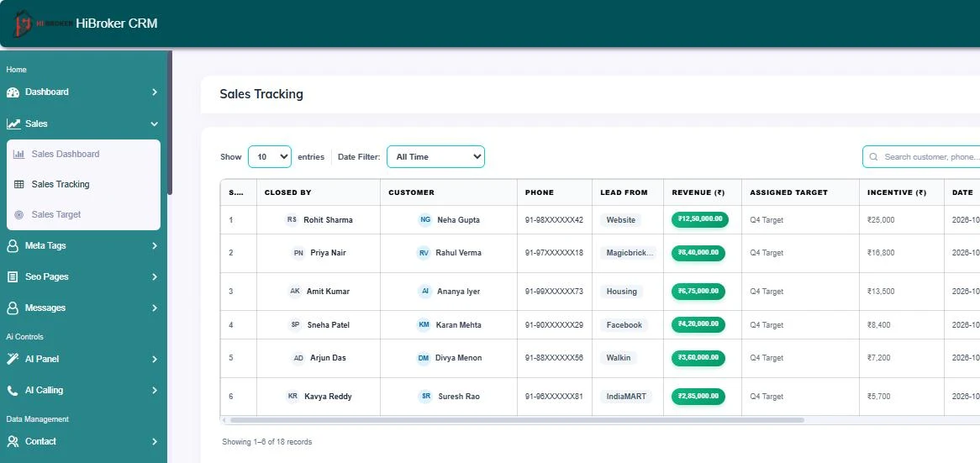Click the Meta Tags person icon

(13, 246)
